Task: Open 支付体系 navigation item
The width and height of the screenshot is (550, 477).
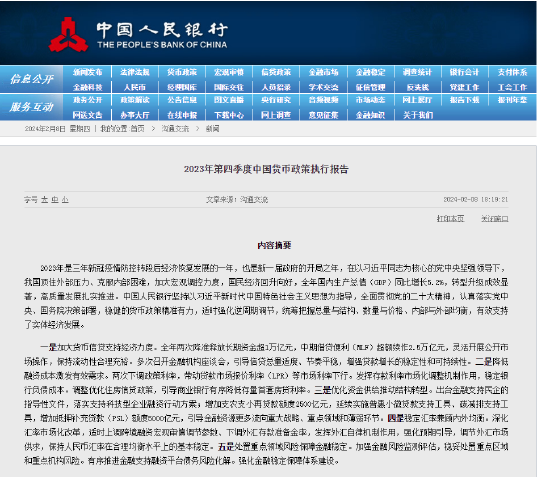Action: click(x=512, y=72)
